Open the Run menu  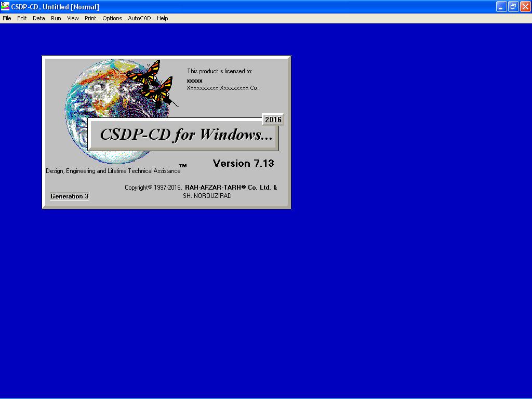pyautogui.click(x=56, y=18)
